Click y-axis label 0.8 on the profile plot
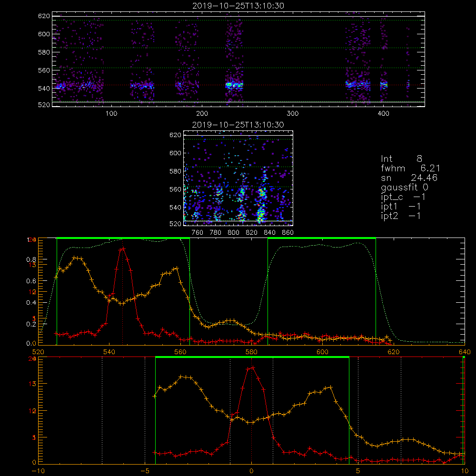This screenshot has height=476, width=476. (31, 259)
